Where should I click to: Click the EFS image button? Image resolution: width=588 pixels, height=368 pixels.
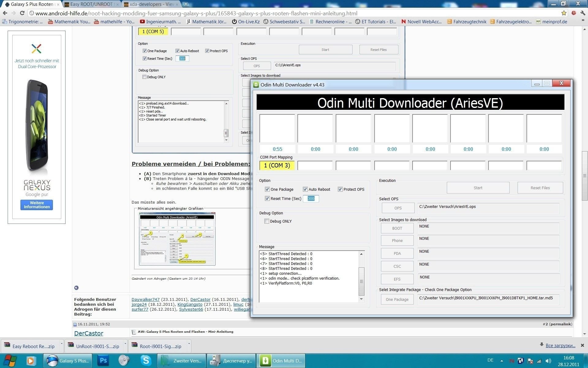pyautogui.click(x=397, y=279)
